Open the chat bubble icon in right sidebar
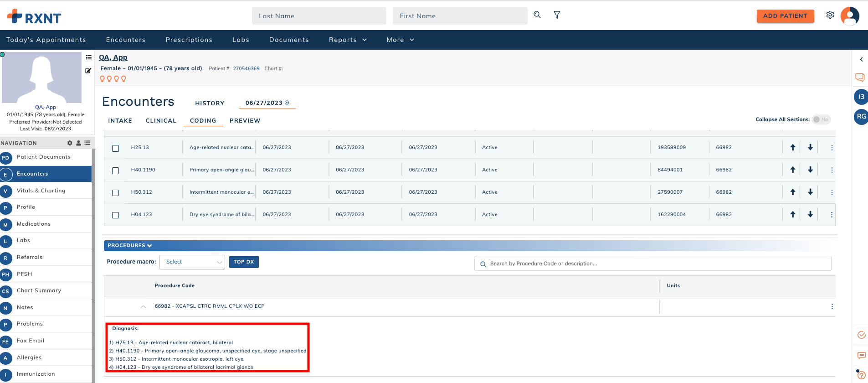This screenshot has height=383, width=868. click(860, 77)
